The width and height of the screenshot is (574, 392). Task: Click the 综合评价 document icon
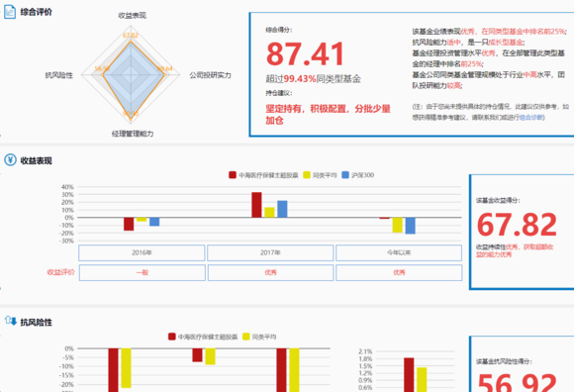[10, 12]
